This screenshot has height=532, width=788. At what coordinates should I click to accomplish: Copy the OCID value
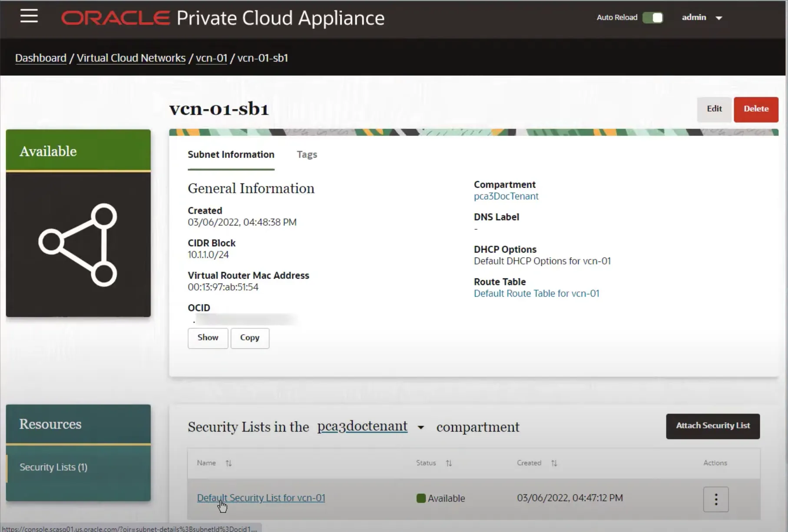point(249,338)
